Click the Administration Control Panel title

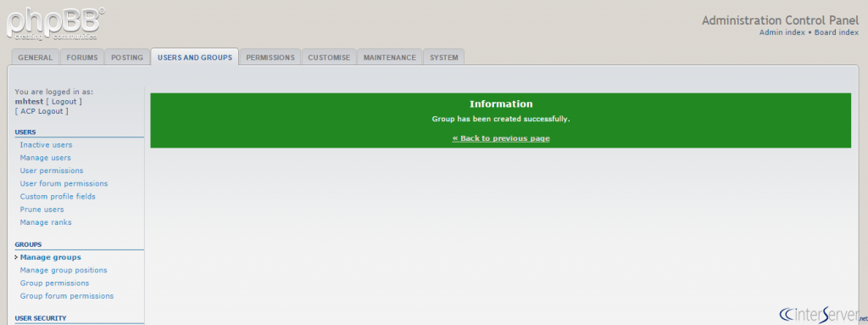tap(781, 20)
